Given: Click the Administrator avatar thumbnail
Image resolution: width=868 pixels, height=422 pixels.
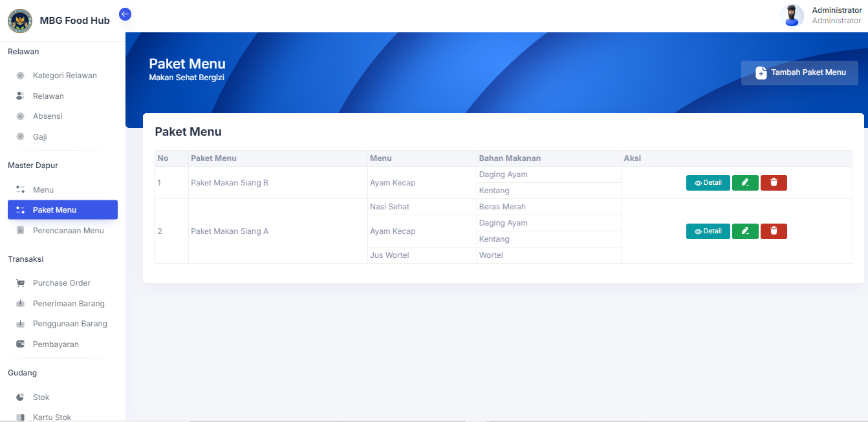Looking at the screenshot, I should [x=792, y=15].
